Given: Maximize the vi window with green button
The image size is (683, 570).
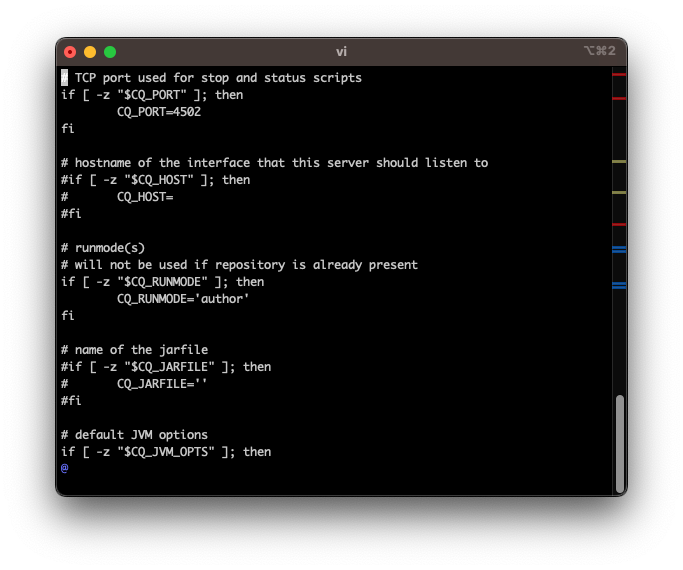Looking at the screenshot, I should [110, 52].
